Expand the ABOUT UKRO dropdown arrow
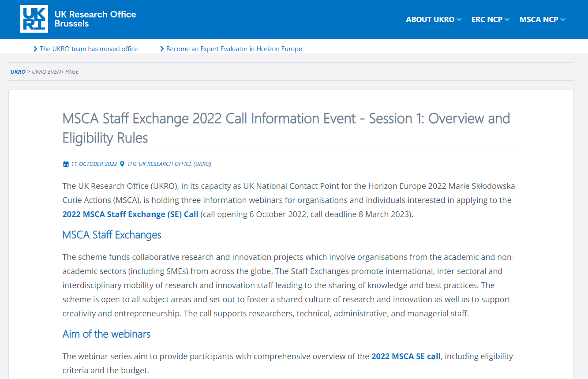 [459, 19]
